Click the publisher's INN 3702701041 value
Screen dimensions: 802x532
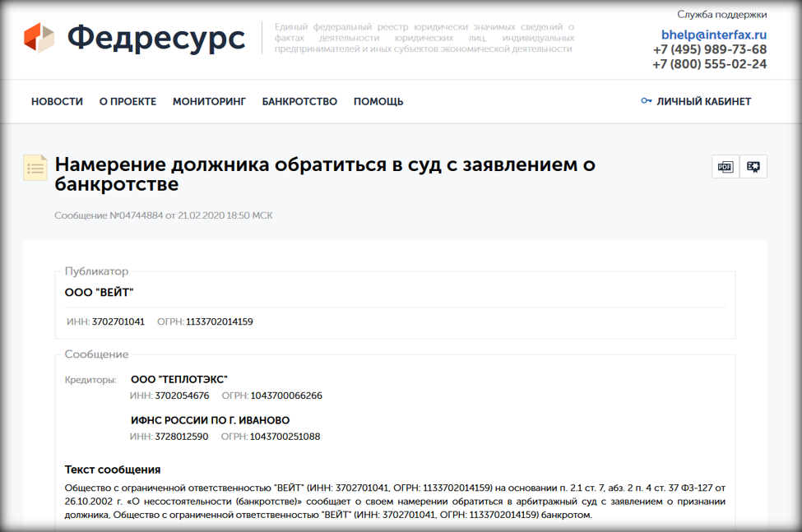click(x=118, y=322)
